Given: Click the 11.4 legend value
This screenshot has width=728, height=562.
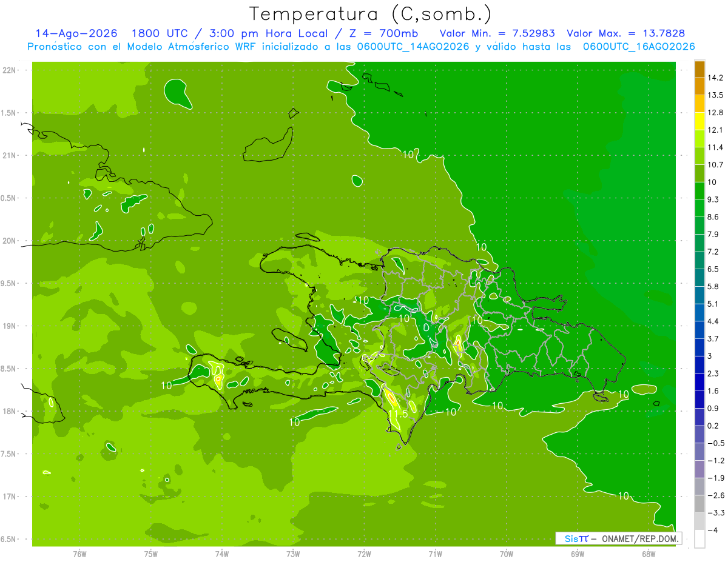Looking at the screenshot, I should tap(715, 147).
